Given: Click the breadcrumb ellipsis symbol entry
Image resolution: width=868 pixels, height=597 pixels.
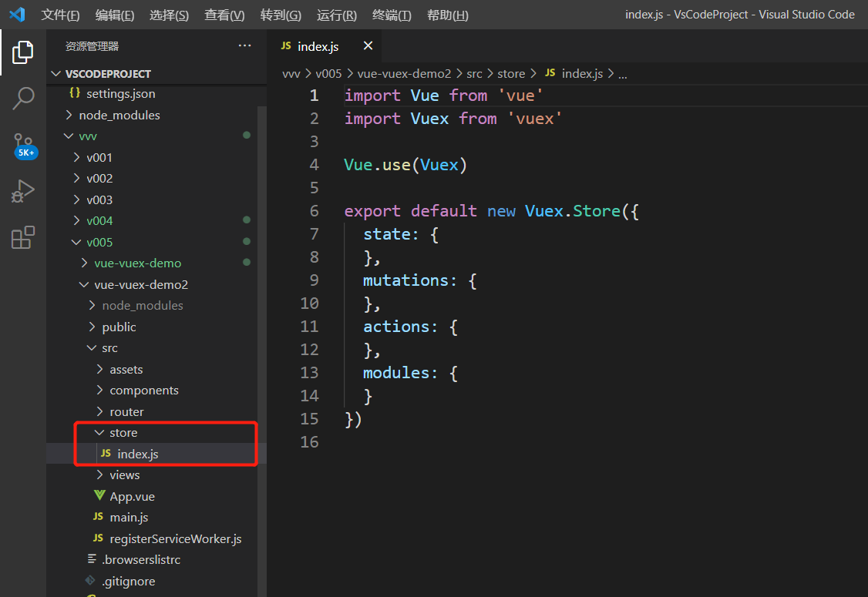Looking at the screenshot, I should pyautogui.click(x=622, y=74).
